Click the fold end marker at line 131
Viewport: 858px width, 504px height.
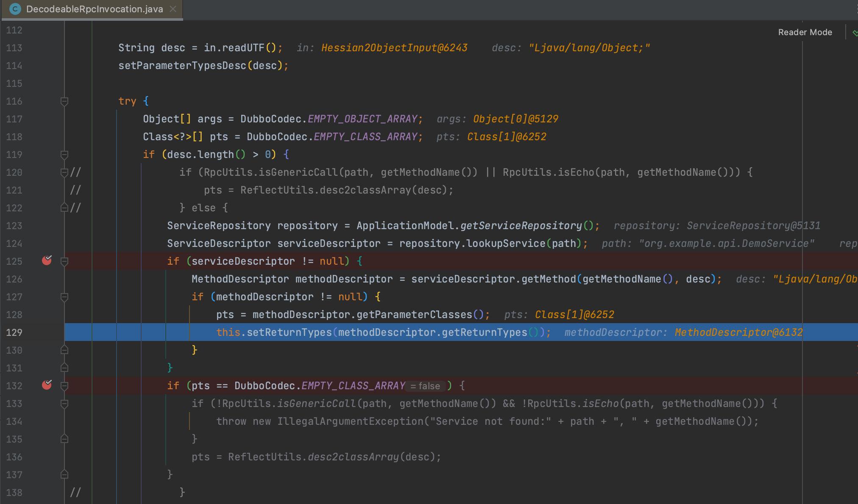[x=64, y=368]
